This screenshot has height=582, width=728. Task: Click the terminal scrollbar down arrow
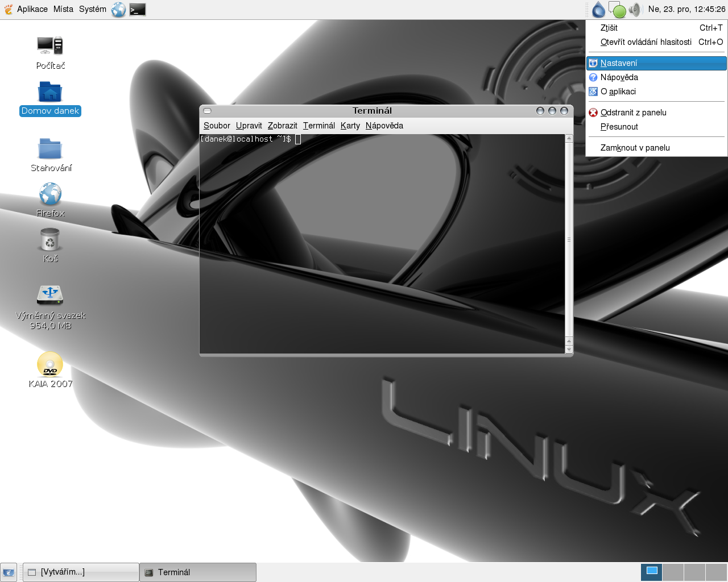pyautogui.click(x=569, y=349)
